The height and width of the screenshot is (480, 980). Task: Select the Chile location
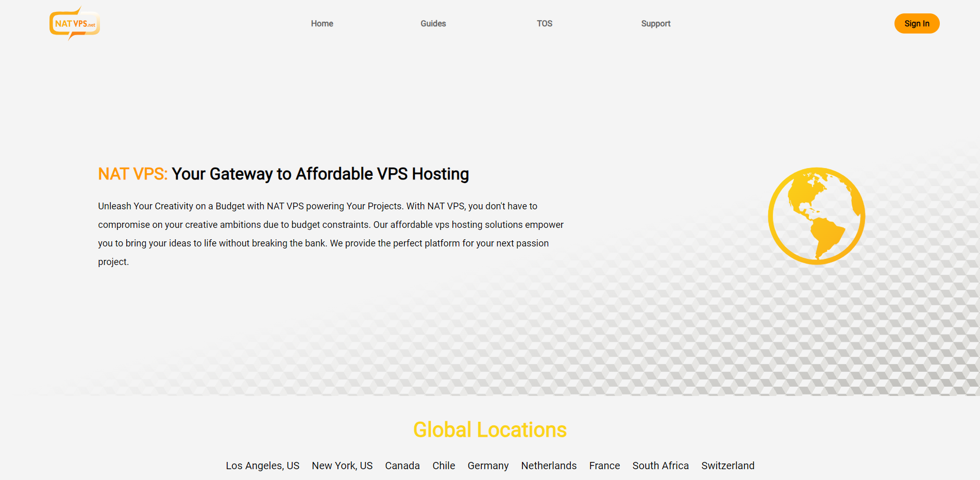[444, 466]
